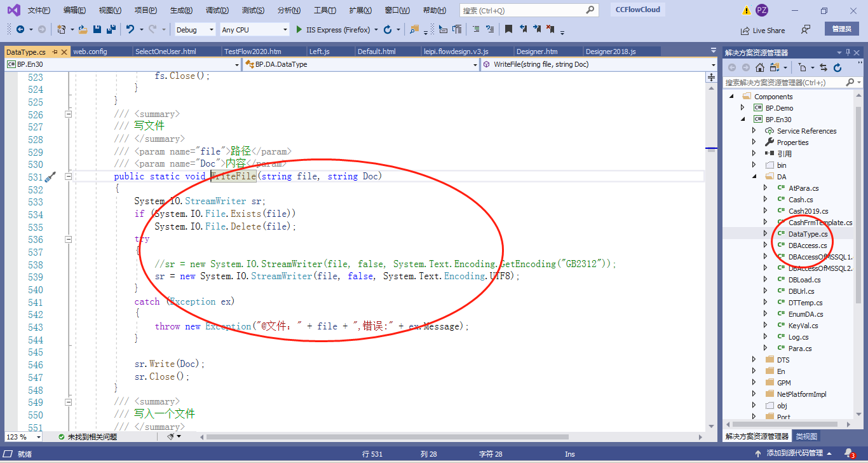The height and width of the screenshot is (463, 868).
Task: Collapse the try block at line 536
Action: pyautogui.click(x=68, y=239)
